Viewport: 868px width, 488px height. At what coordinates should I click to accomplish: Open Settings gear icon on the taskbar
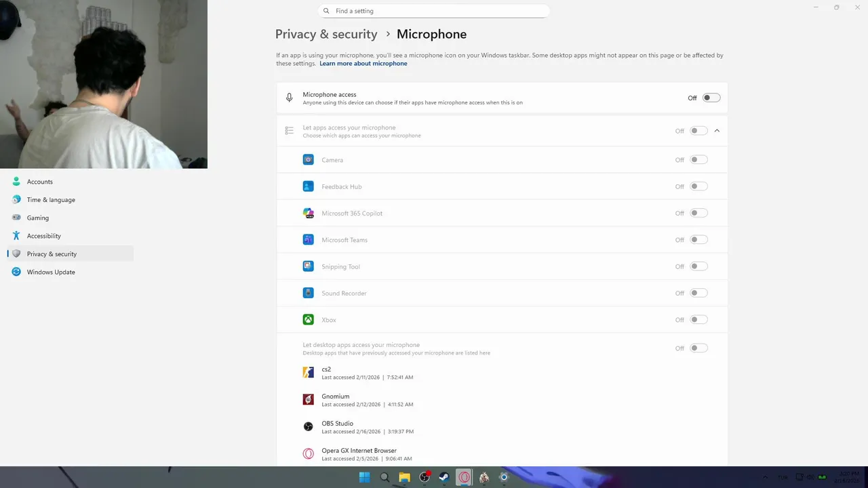click(x=504, y=477)
